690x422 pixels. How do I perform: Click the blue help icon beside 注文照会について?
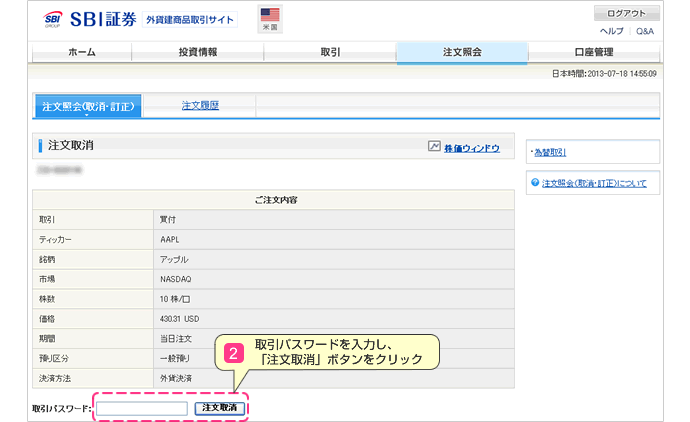[x=535, y=182]
